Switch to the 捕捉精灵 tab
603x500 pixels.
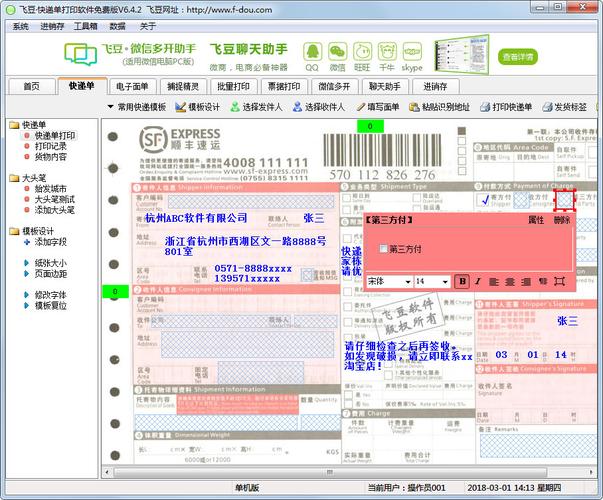[183, 87]
